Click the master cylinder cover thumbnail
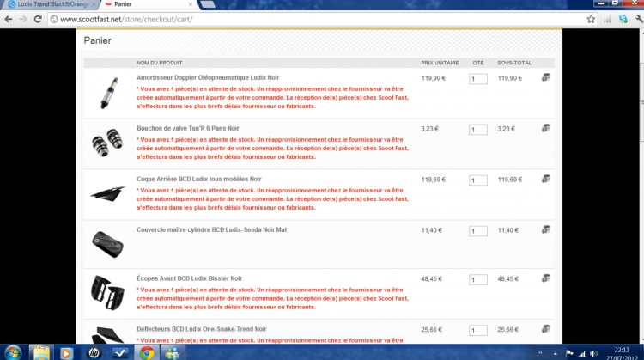This screenshot has height=360, width=644. (x=107, y=244)
